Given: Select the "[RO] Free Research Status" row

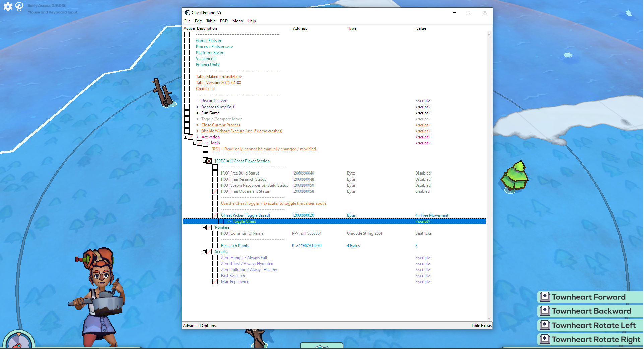Looking at the screenshot, I should click(x=244, y=179).
